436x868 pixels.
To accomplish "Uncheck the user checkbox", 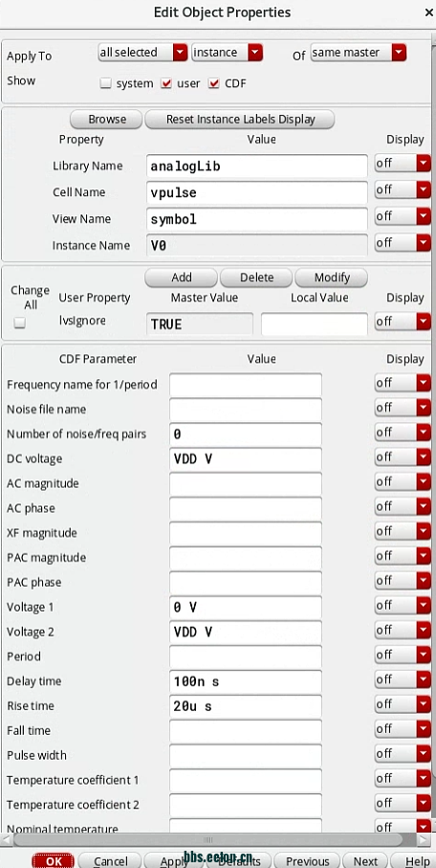I will click(x=166, y=83).
